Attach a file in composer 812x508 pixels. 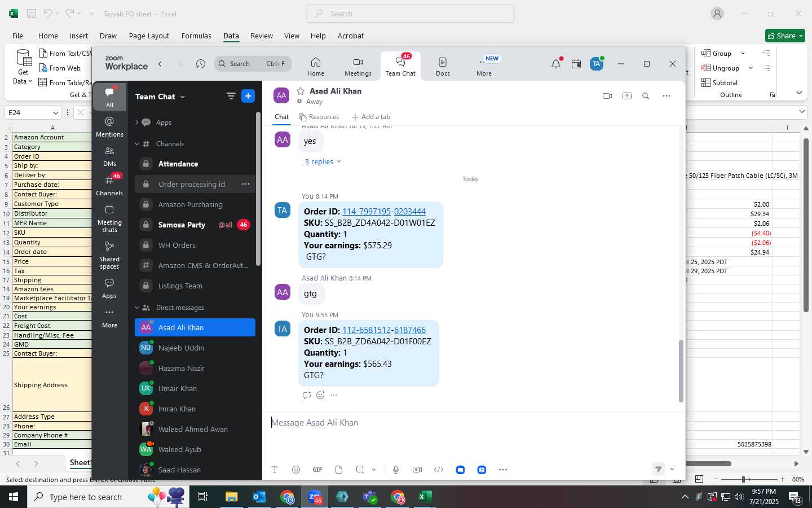coord(339,470)
